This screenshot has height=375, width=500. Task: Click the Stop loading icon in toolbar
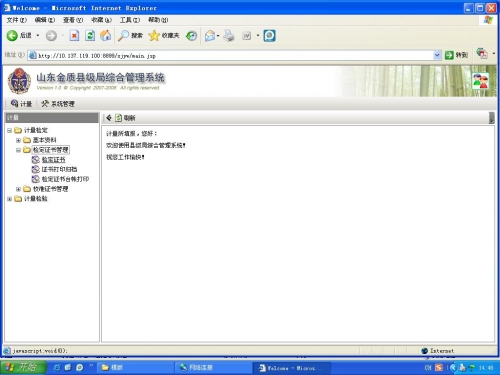(x=74, y=35)
